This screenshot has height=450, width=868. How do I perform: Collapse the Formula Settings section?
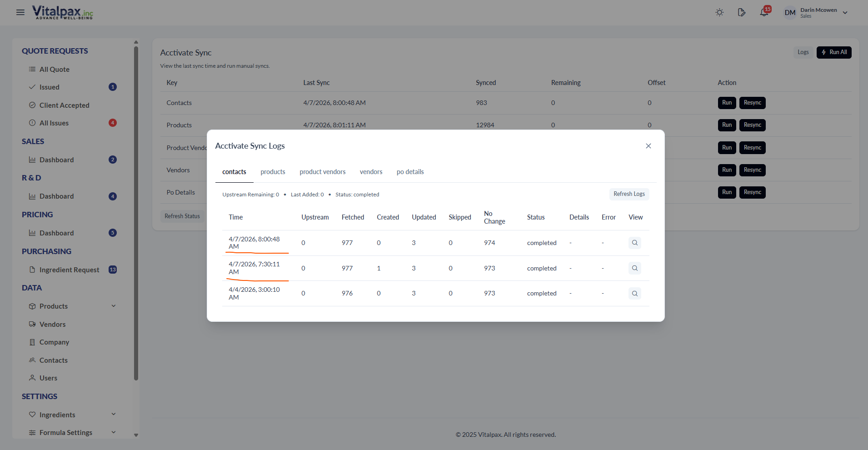[x=113, y=432]
